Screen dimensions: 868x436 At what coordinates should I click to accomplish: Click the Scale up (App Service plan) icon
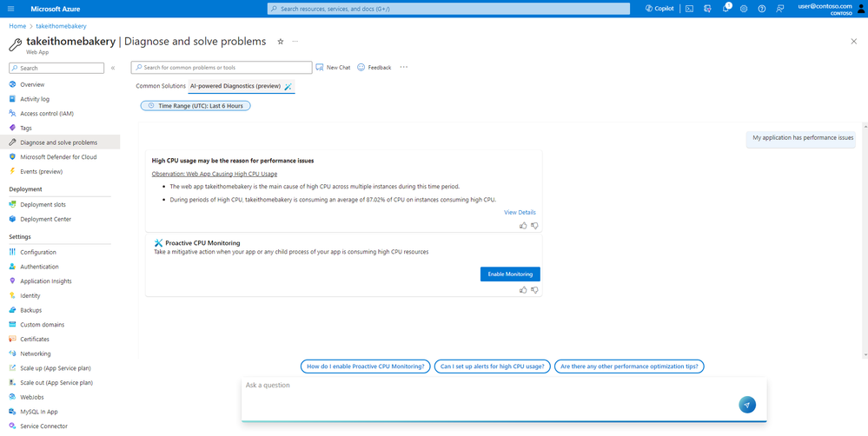[x=12, y=368]
